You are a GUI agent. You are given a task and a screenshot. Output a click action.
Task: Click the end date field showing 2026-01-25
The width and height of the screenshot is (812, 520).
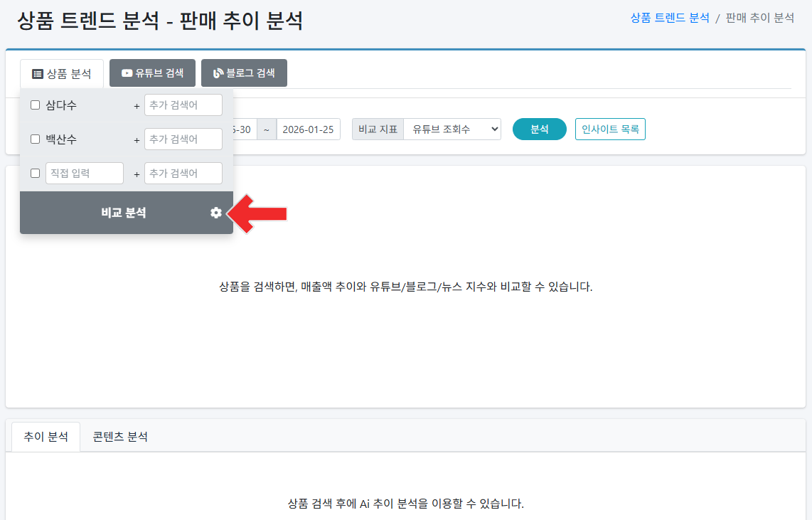308,129
